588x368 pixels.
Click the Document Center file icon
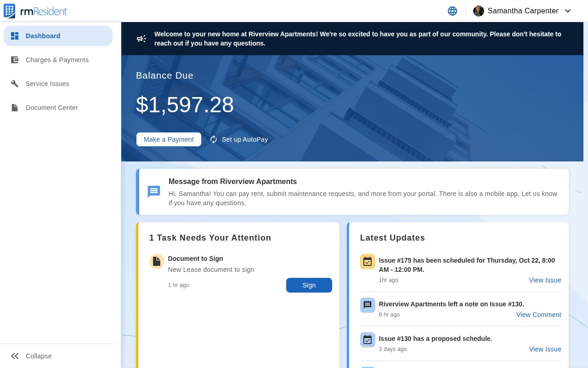15,108
